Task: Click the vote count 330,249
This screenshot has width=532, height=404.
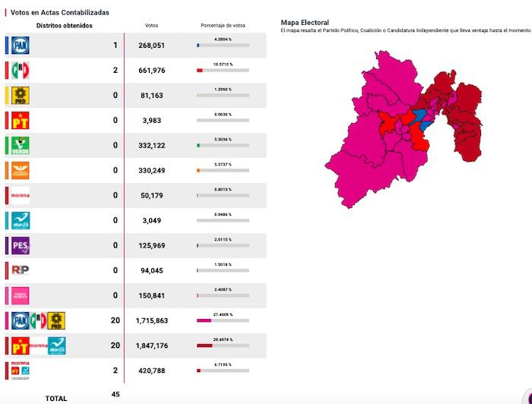Action: 152,170
